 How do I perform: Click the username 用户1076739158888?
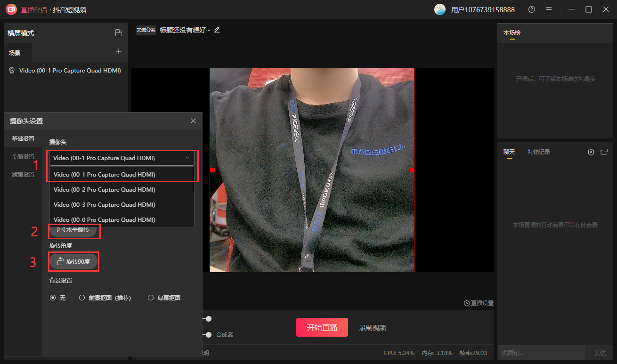[483, 10]
